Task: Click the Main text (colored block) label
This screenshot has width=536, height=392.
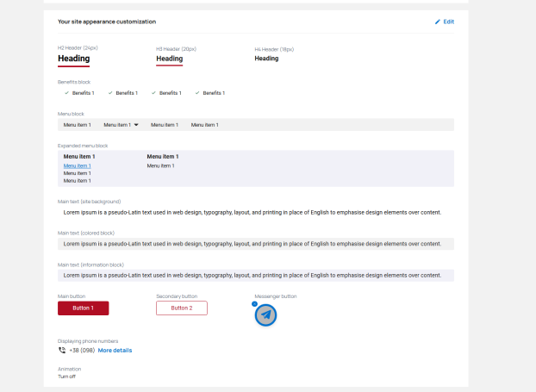Action: tap(86, 233)
